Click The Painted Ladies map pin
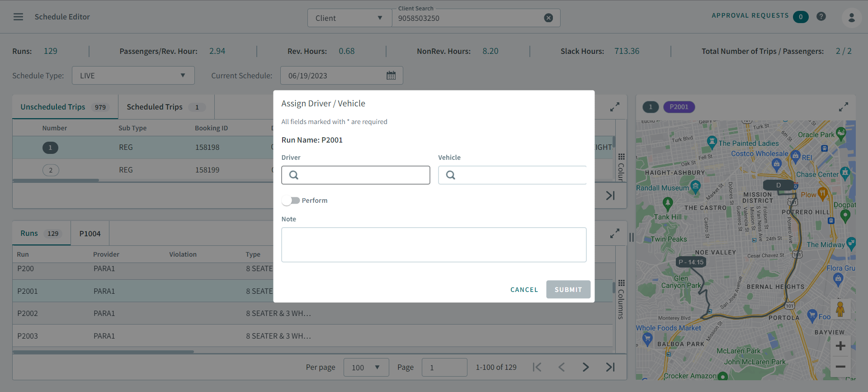This screenshot has height=392, width=868. (712, 143)
